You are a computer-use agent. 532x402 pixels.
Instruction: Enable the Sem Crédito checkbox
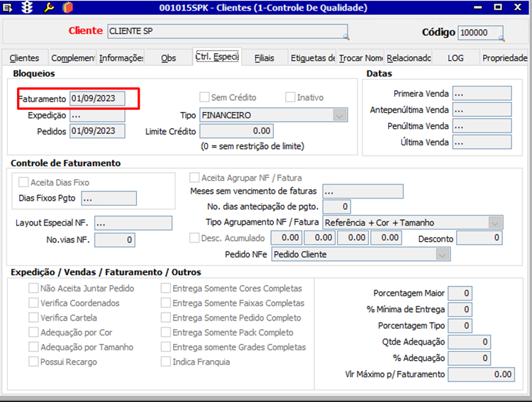point(204,97)
